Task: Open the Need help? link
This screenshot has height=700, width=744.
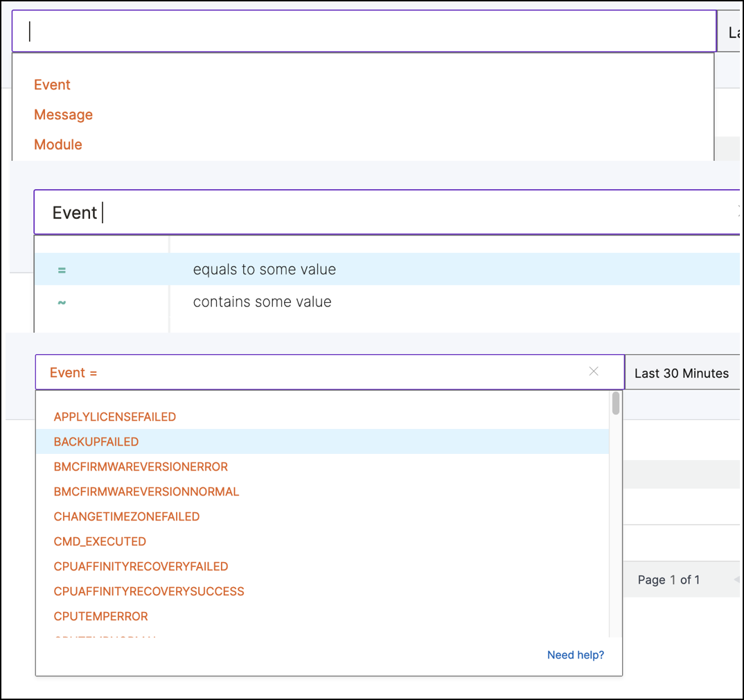Action: 576,655
